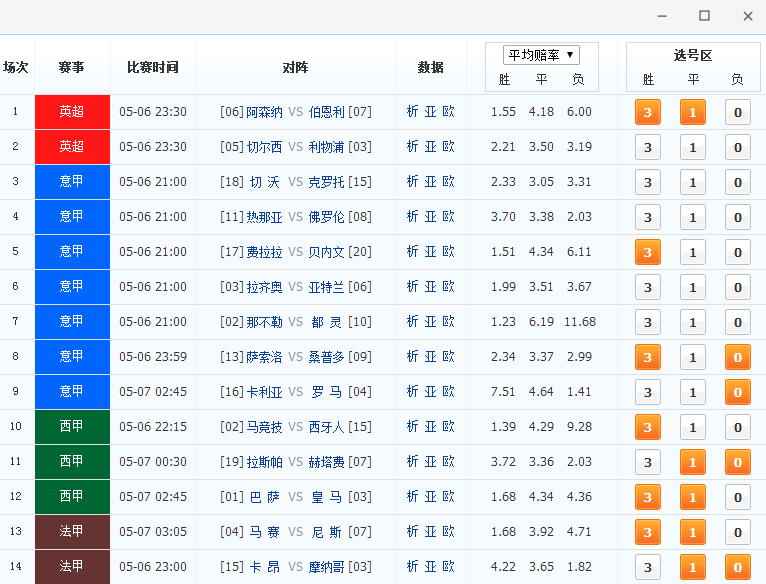Toggle draw (1) for 阿森纳 vs 伯恩利

(693, 112)
